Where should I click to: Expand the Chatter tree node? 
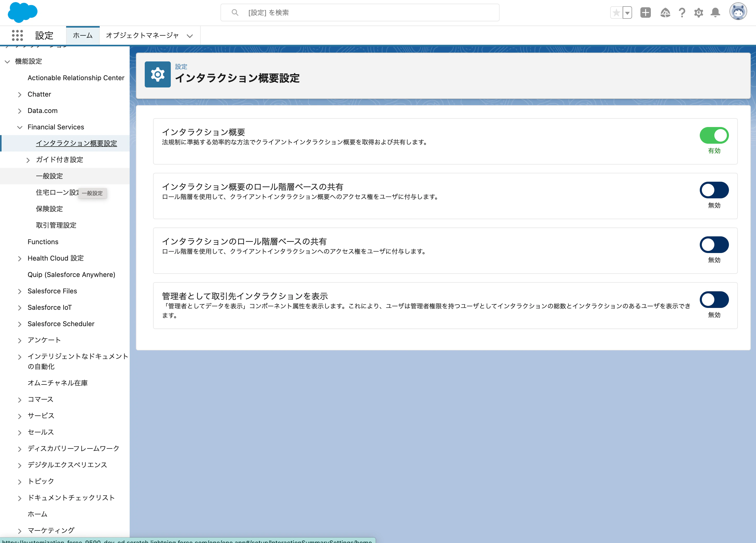(x=20, y=94)
